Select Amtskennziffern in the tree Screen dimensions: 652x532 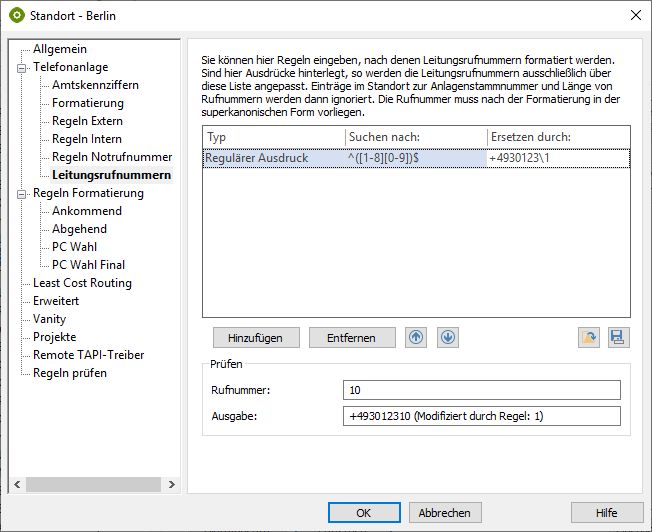(95, 85)
